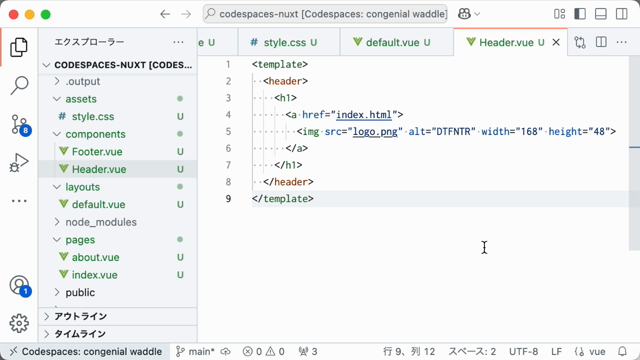Viewport: 640px width, 360px height.
Task: Collapse the components folder
Action: (57, 134)
